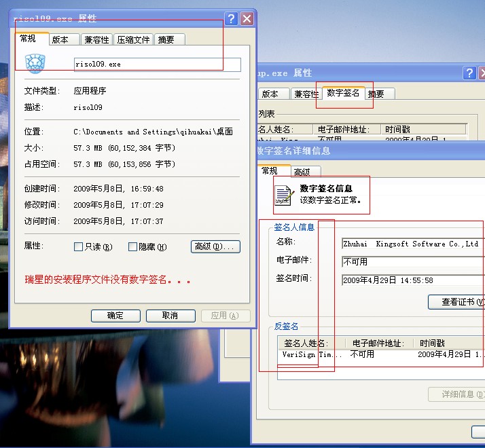
Task: Click the 创建时间 value 16:59:48
Action: 118,189
